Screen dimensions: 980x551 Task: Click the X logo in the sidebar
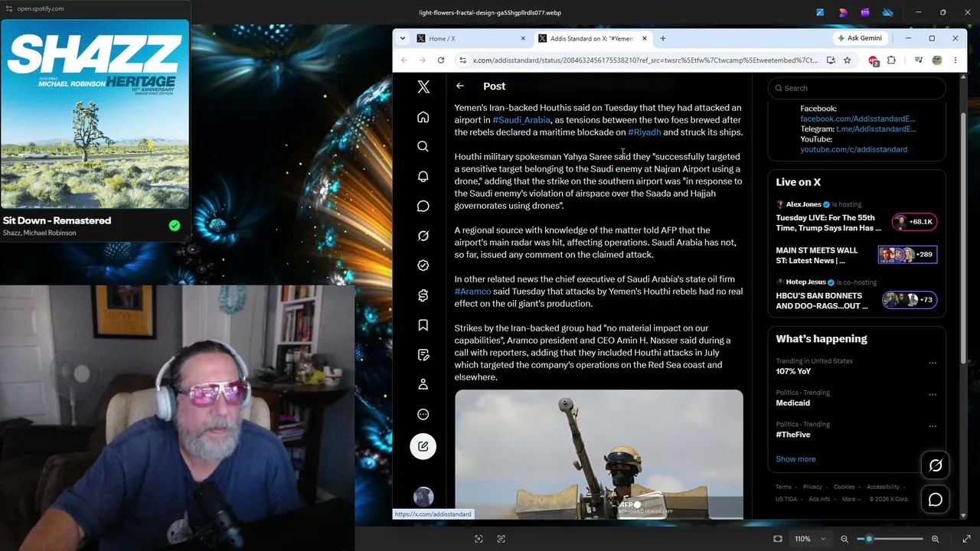(423, 87)
